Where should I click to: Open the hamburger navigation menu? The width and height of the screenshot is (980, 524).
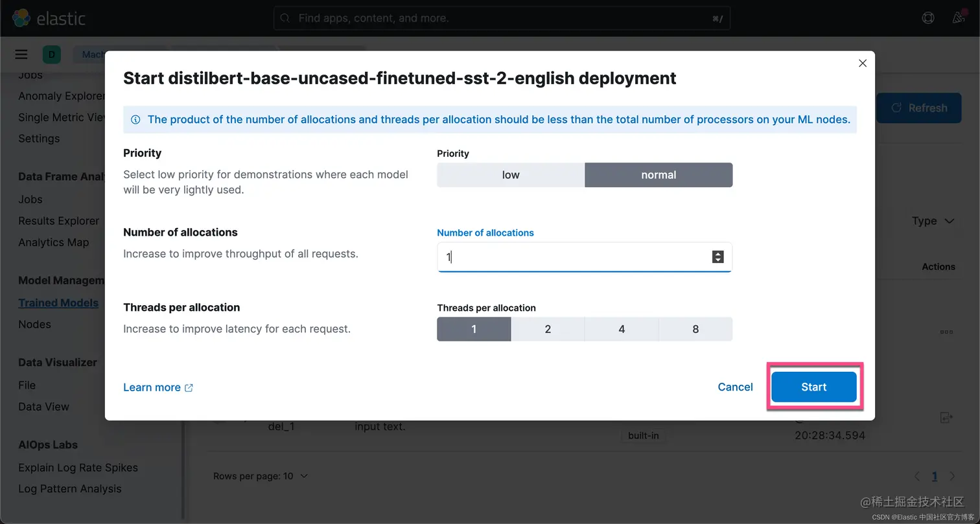coord(21,54)
